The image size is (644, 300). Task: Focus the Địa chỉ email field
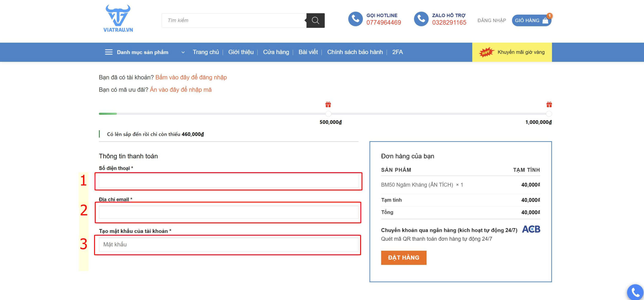(228, 212)
